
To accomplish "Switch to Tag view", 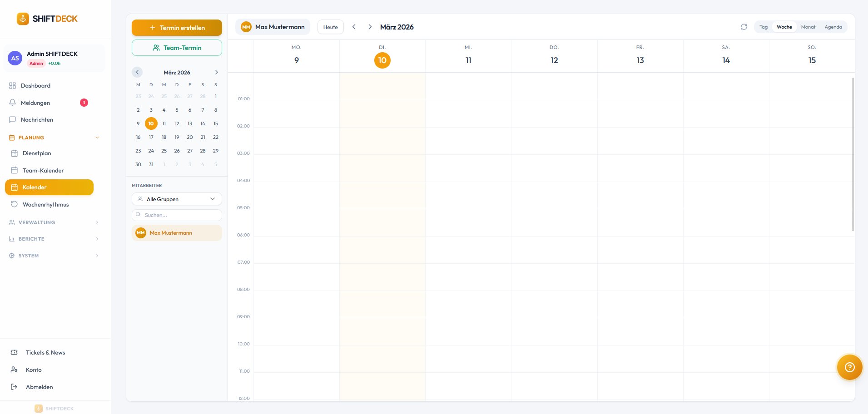I will 764,27.
